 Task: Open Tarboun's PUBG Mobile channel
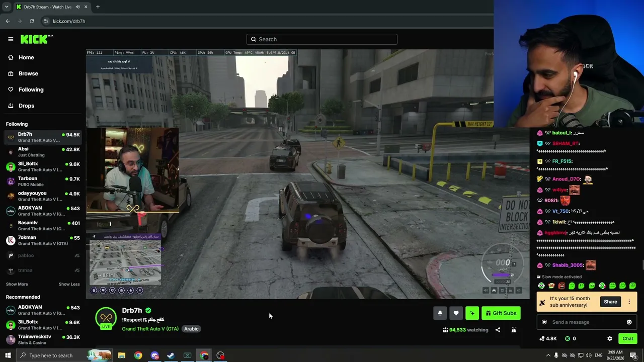(x=43, y=181)
